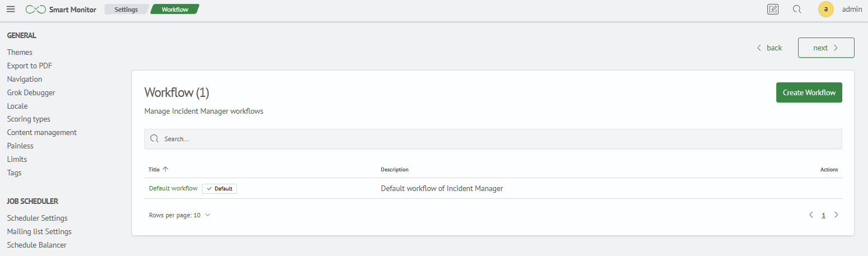Click the GENERAL section heading
Viewport: 868px width, 256px height.
[22, 35]
